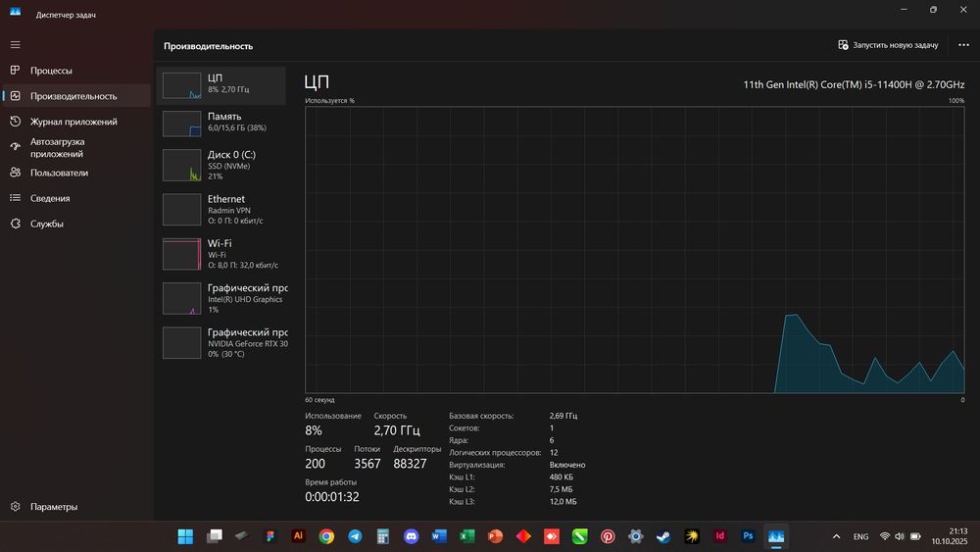Viewport: 980px width, 552px height.
Task: Open Microsoft Word from taskbar
Action: click(x=439, y=536)
